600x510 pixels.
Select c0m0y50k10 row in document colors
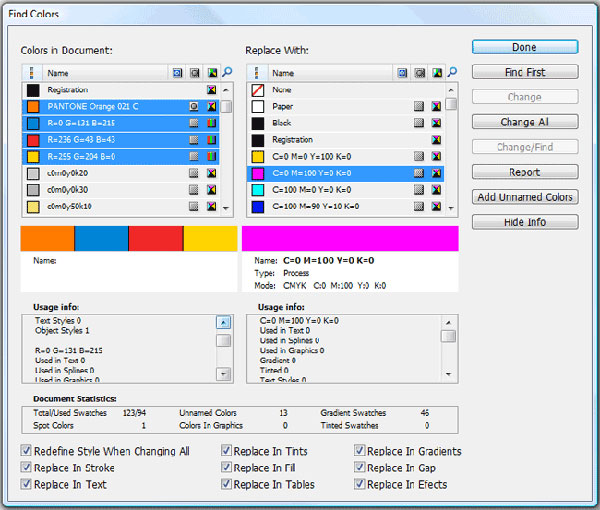121,206
